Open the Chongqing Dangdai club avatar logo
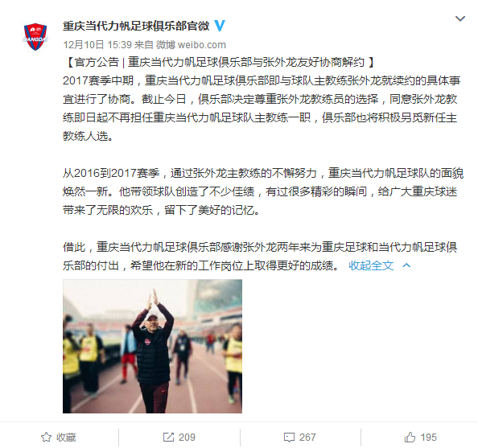This screenshot has height=448, width=478. click(35, 36)
